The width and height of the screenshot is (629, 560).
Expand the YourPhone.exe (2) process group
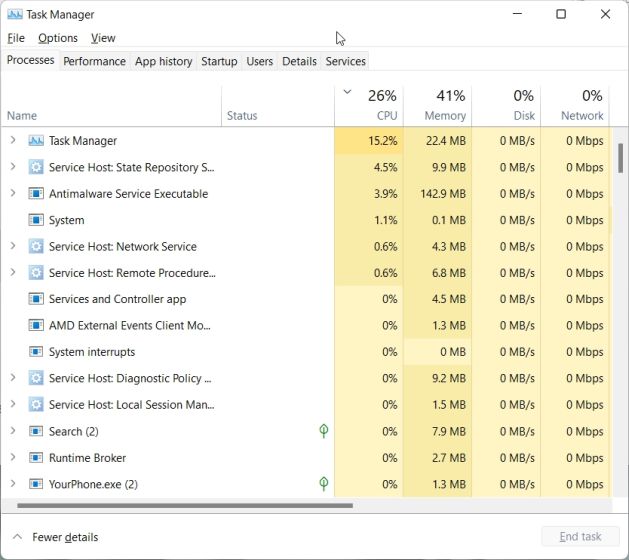13,484
